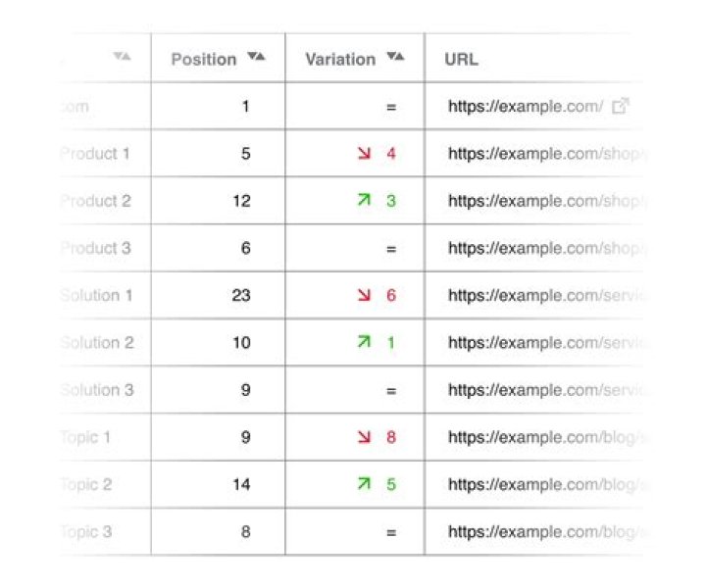Click position value 14 in Topic 2 row
Image resolution: width=706 pixels, height=588 pixels.
(241, 484)
